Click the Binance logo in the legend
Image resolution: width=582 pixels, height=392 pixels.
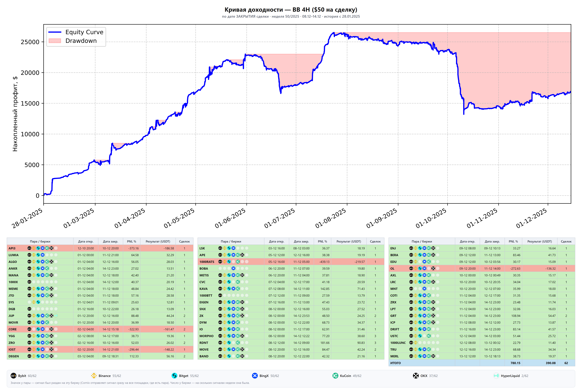pos(94,376)
